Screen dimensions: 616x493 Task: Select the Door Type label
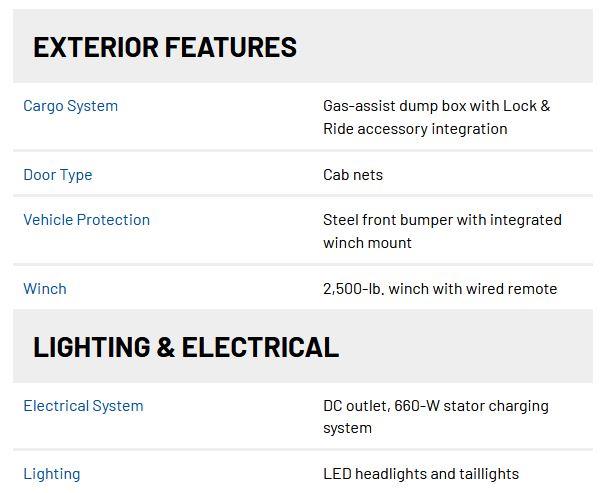coord(57,175)
